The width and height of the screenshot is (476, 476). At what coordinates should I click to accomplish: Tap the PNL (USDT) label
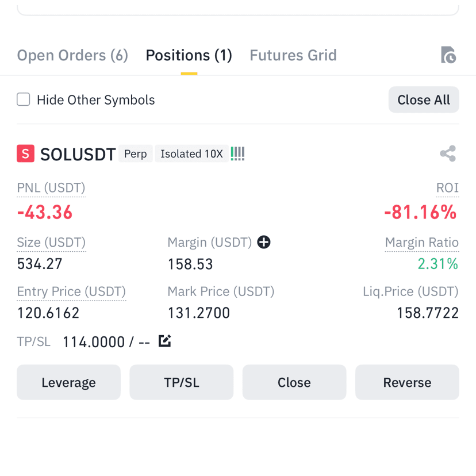pyautogui.click(x=51, y=188)
